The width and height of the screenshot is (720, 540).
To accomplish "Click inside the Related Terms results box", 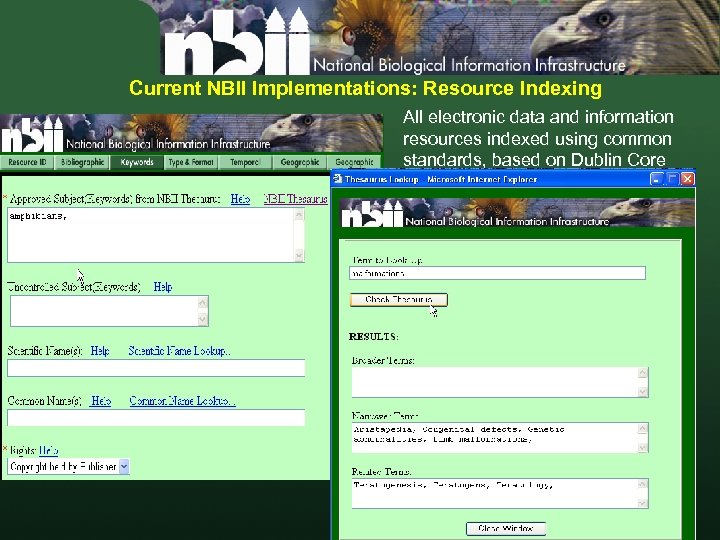I will 500,493.
